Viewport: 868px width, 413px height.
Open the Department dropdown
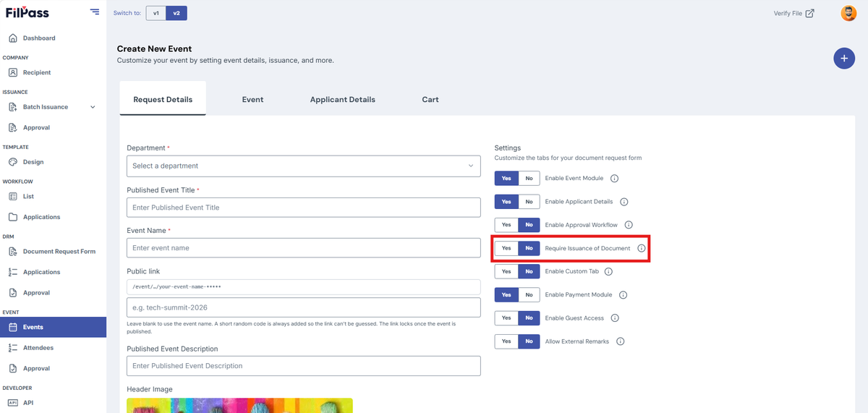(x=304, y=166)
